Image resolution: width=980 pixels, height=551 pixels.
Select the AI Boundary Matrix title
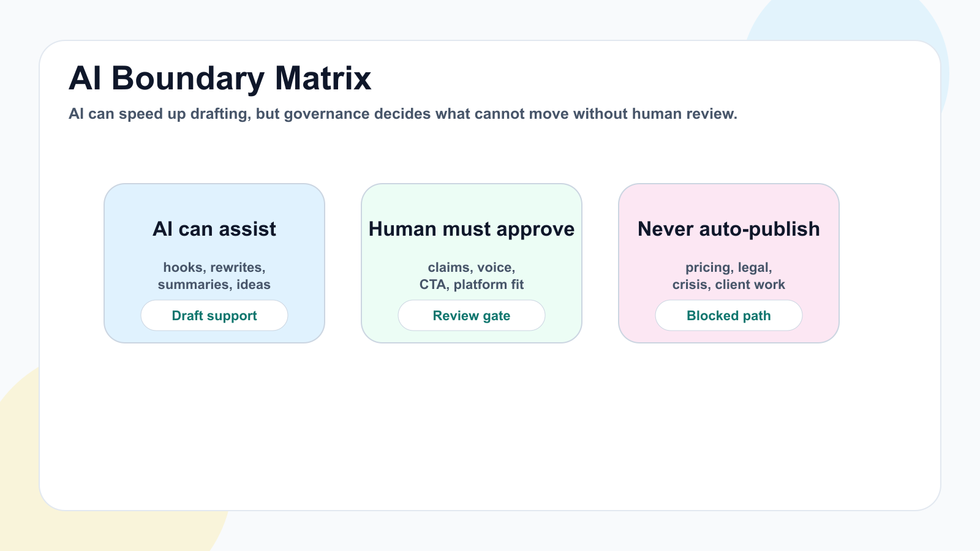click(220, 78)
